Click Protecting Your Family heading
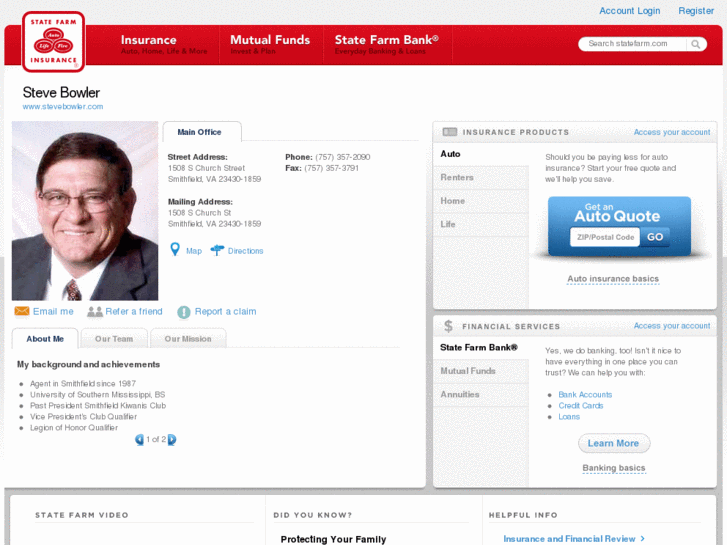The image size is (727, 545). (333, 539)
